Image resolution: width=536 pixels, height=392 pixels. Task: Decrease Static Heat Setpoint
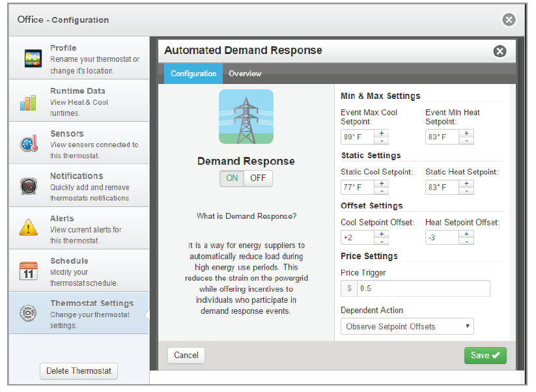click(x=466, y=191)
